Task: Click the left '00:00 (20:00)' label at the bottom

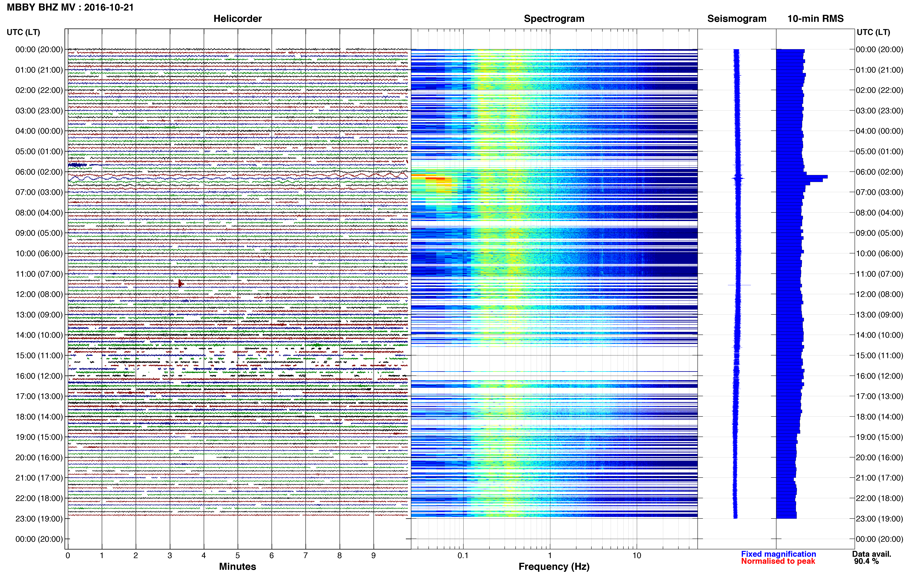Action: 39,539
